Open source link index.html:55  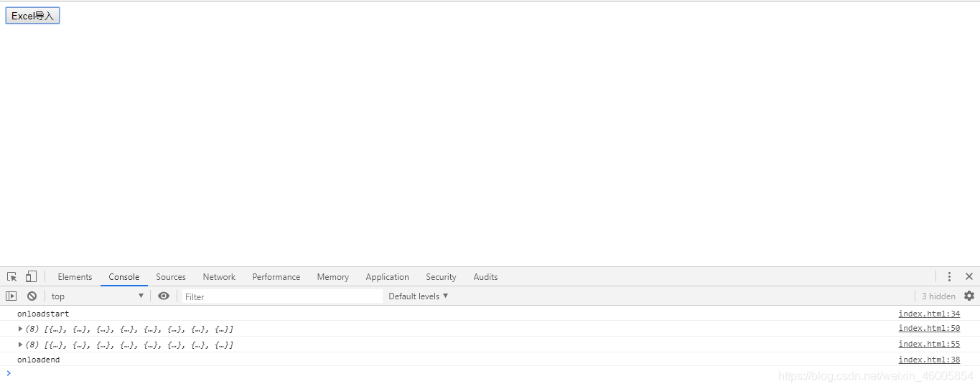point(929,345)
